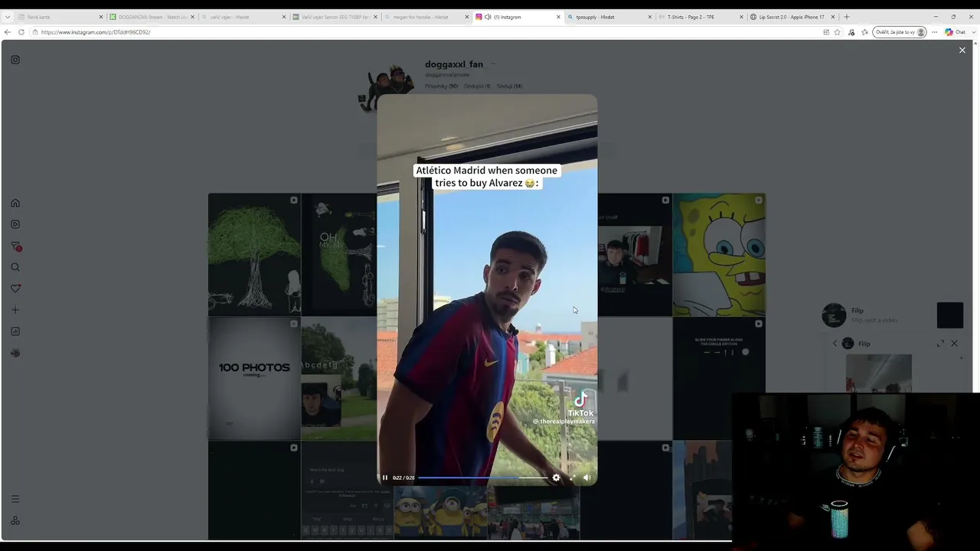Image resolution: width=980 pixels, height=551 pixels.
Task: Close the post overlay with the X
Action: pyautogui.click(x=962, y=50)
